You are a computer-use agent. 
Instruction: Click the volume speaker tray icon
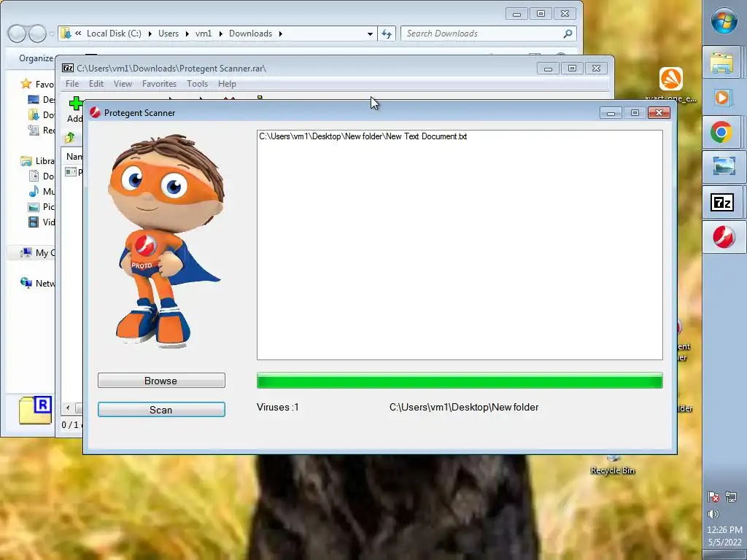pos(713,514)
